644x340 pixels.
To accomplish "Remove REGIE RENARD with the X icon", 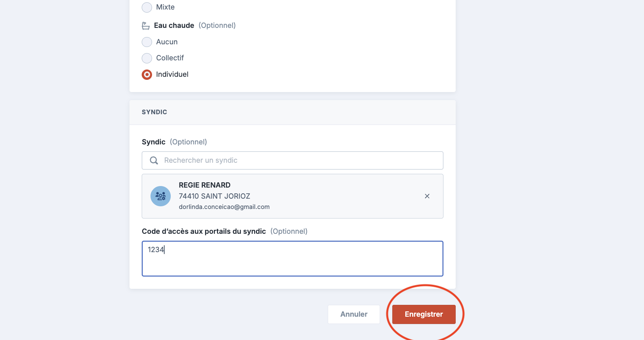I will [x=427, y=196].
